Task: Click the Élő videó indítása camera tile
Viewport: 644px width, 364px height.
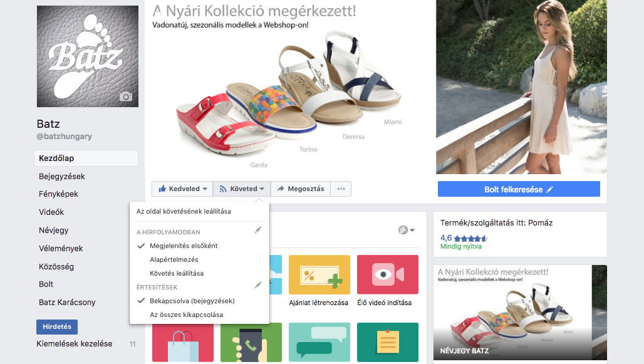Action: coord(388,274)
